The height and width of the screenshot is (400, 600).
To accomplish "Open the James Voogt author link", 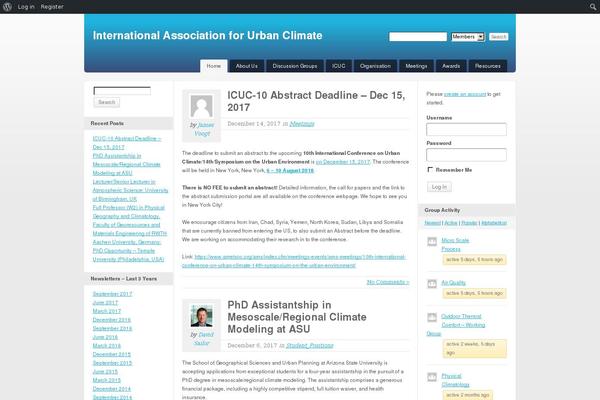I will tap(205, 129).
